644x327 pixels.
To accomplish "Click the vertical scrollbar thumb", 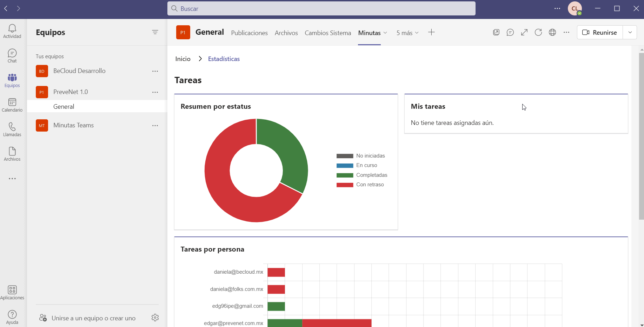I will coord(641,136).
